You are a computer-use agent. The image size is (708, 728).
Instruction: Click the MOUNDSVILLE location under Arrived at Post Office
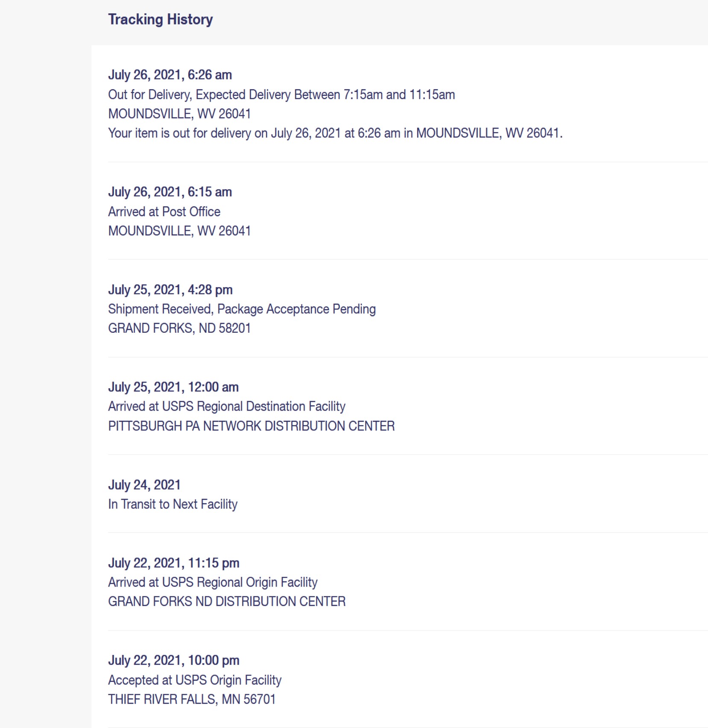(x=179, y=231)
